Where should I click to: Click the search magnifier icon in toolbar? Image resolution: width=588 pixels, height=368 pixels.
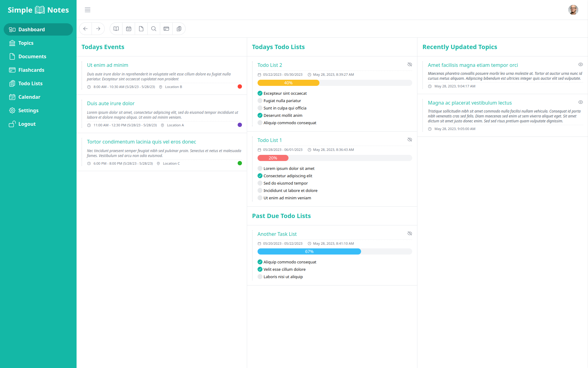[154, 29]
